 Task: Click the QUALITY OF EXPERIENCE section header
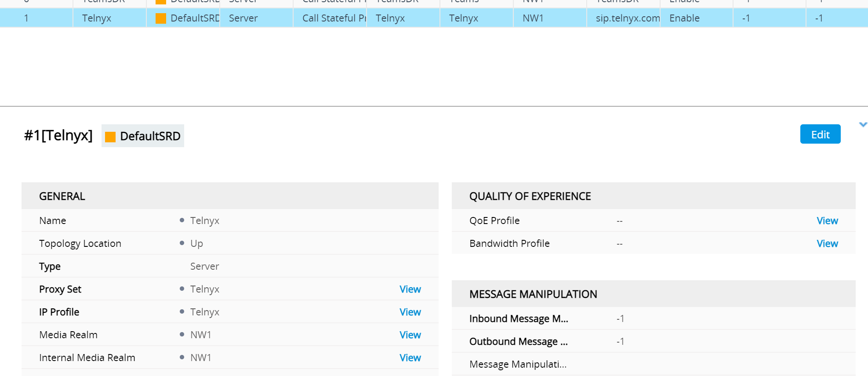coord(530,196)
